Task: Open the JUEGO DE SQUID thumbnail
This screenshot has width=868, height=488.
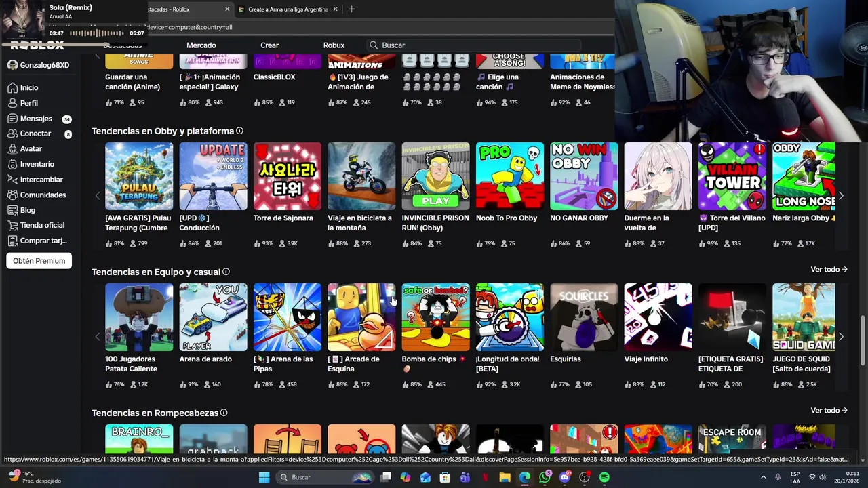Action: click(x=804, y=317)
